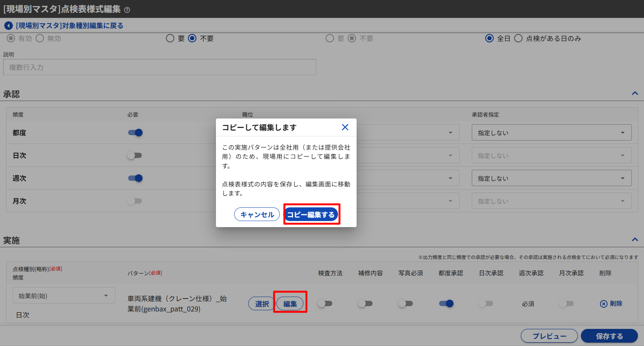Toggle the 都度承認 switch in 実施 row
Screen dimensions: 644x346
point(446,303)
